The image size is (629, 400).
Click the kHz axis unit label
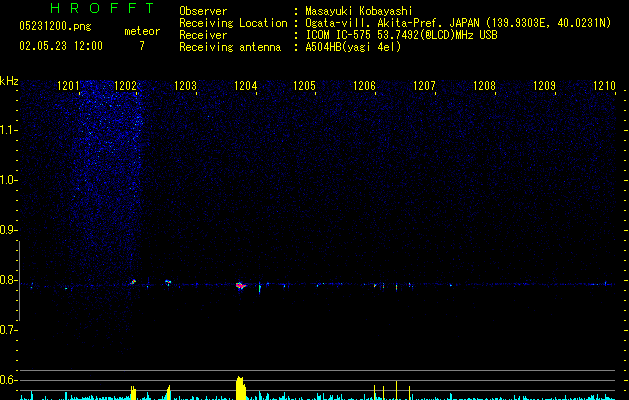9,81
